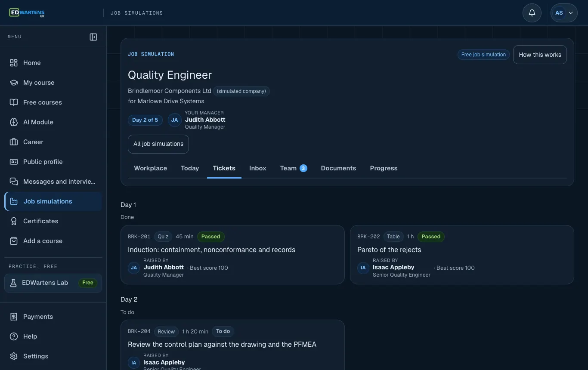Click the Messages chat bubbles icon
This screenshot has height=370, width=588.
[14, 182]
